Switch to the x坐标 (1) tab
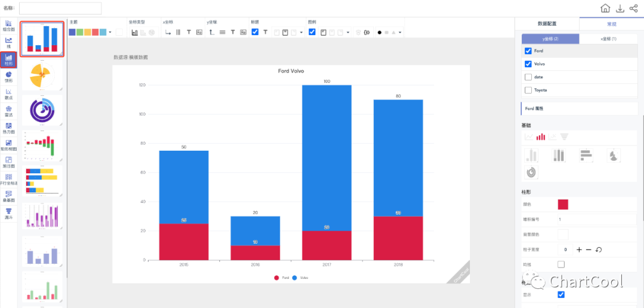The image size is (644, 308). [x=608, y=39]
